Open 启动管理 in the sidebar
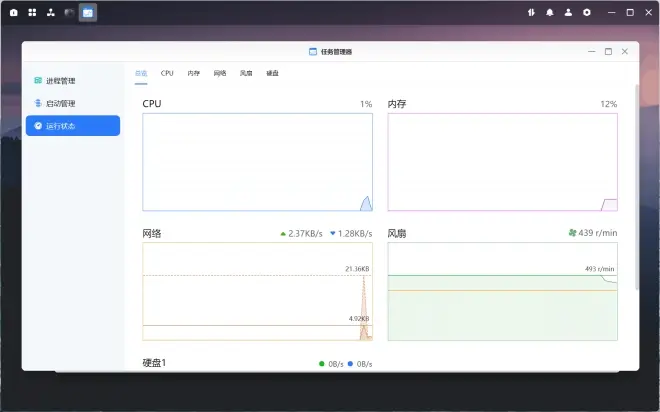This screenshot has height=412, width=660. tap(73, 103)
